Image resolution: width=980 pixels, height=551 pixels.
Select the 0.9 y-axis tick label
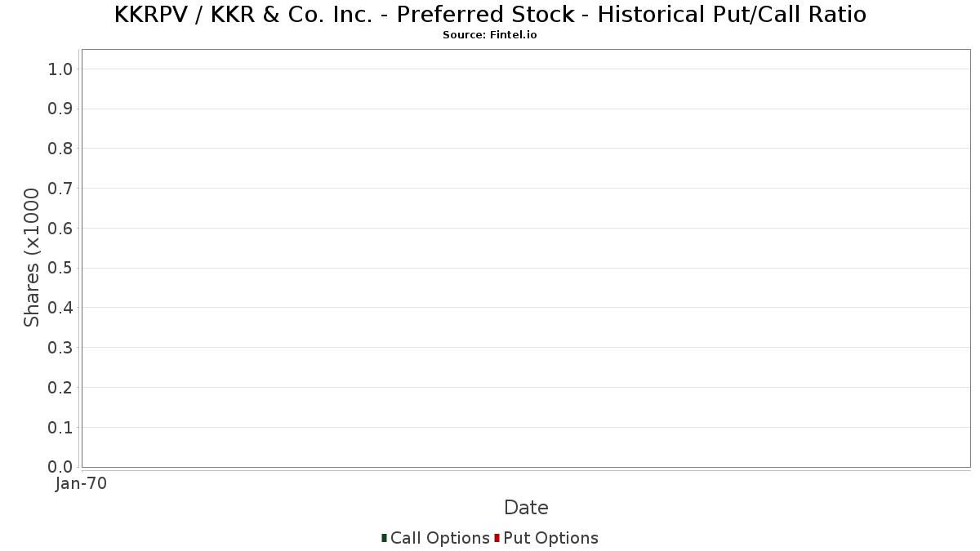pos(61,109)
